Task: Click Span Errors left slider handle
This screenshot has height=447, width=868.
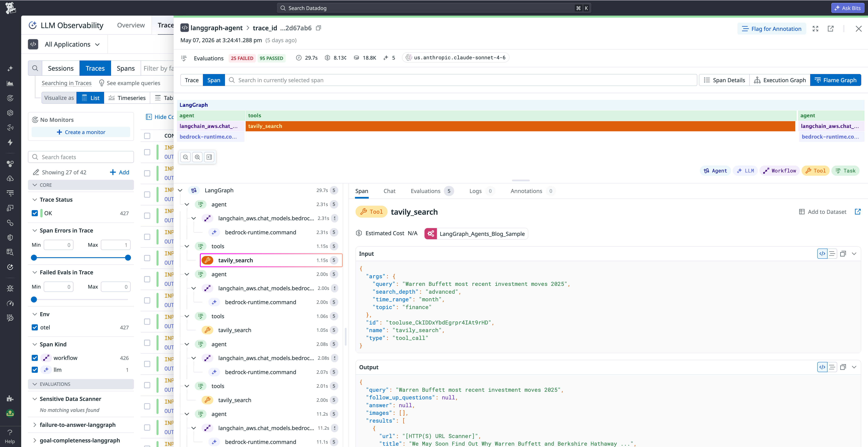Action: click(x=34, y=258)
